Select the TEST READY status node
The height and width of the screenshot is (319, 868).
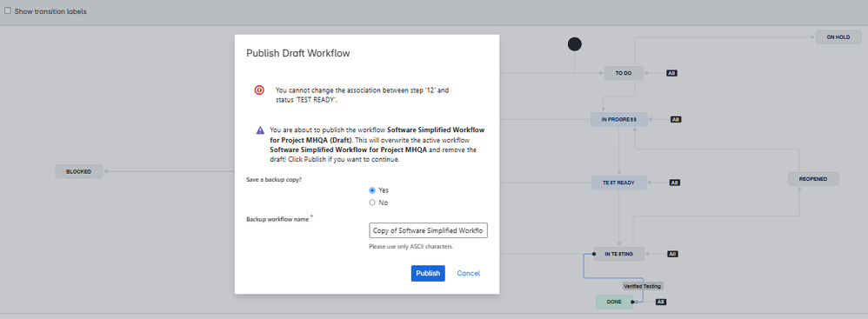[619, 183]
